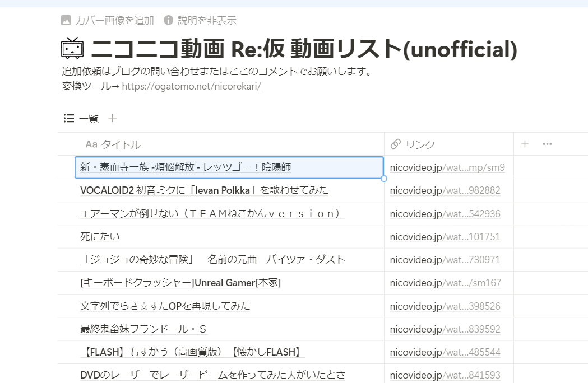This screenshot has height=383, width=588.
Task: Open nicovideo link ending 841593
Action: (x=445, y=375)
